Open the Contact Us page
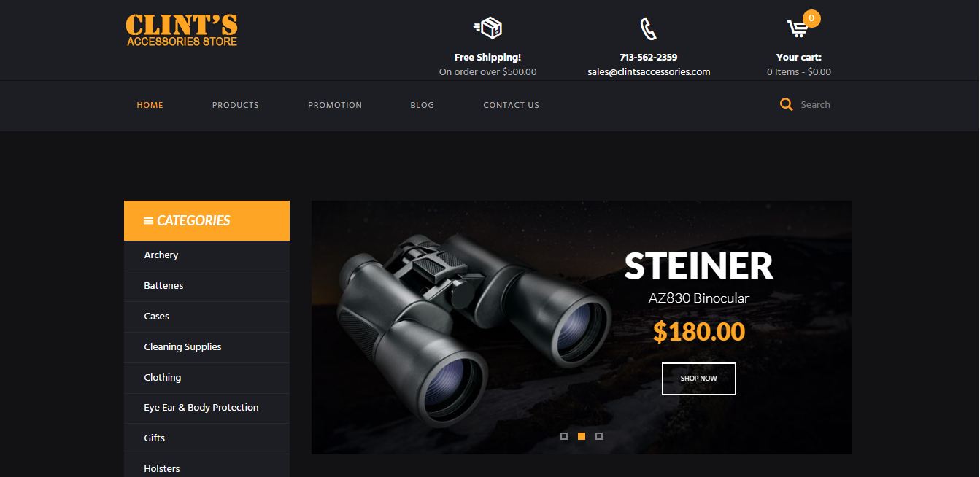The height and width of the screenshot is (477, 980). click(x=512, y=105)
